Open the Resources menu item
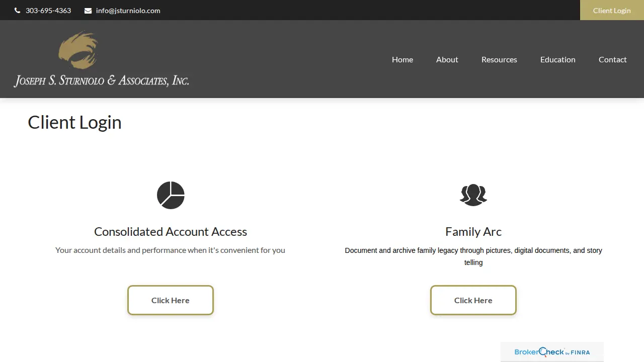The image size is (644, 362). (x=499, y=59)
